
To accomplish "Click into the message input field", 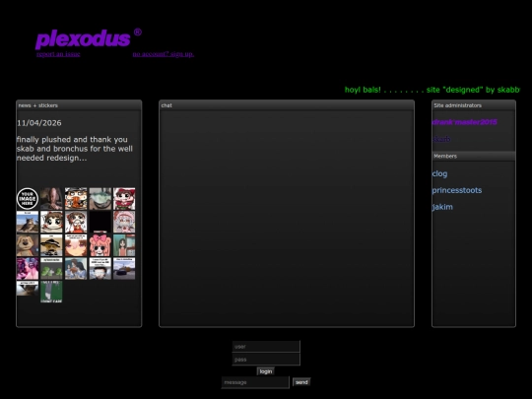I will [x=255, y=382].
